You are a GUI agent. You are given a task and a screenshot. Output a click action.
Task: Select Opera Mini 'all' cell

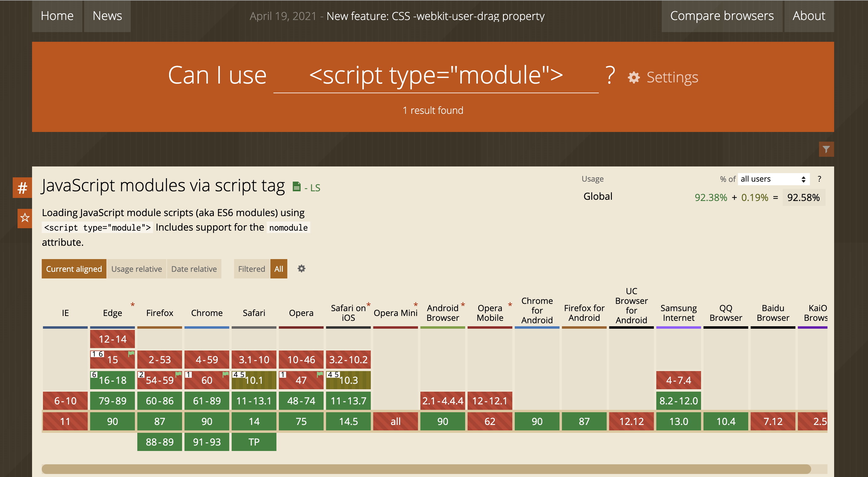click(x=395, y=421)
